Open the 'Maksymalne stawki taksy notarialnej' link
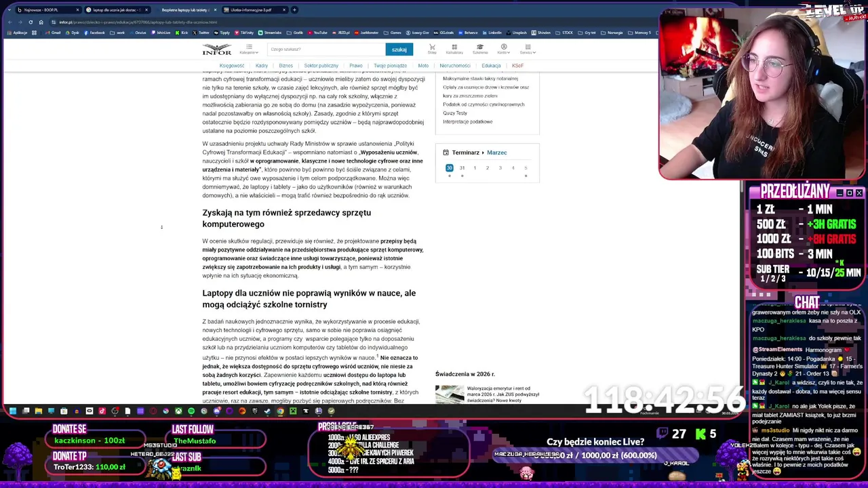Image resolution: width=868 pixels, height=488 pixels. (x=480, y=79)
